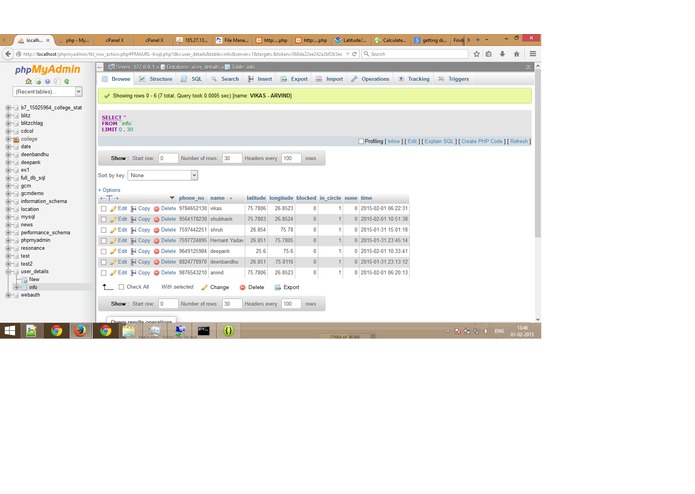Image resolution: width=695 pixels, height=494 pixels.
Task: Click the Inline edit link
Action: point(394,141)
